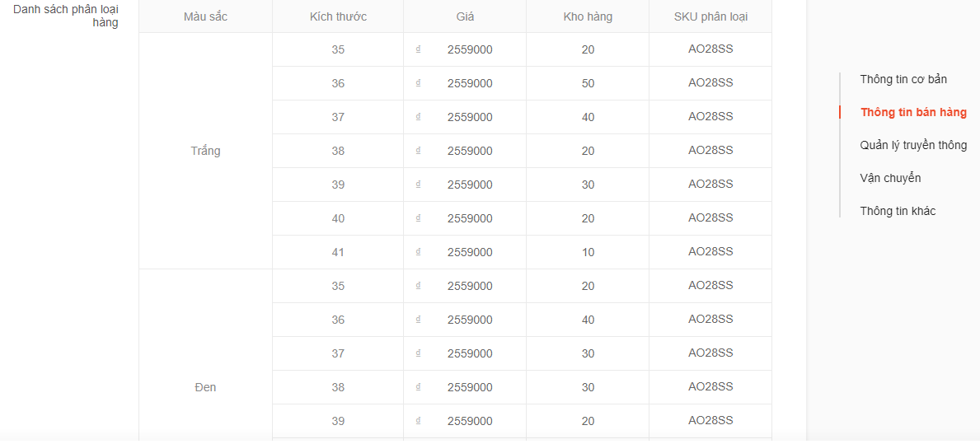This screenshot has width=980, height=444.
Task: Click the đ currency symbol for Trắng size 37
Action: (x=418, y=117)
